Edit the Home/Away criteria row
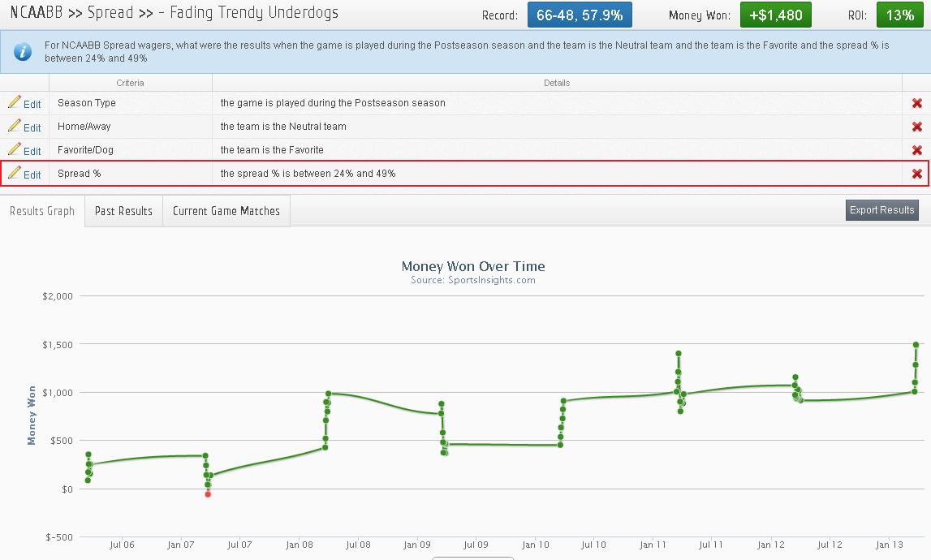Screen dimensions: 931x560 pos(24,127)
